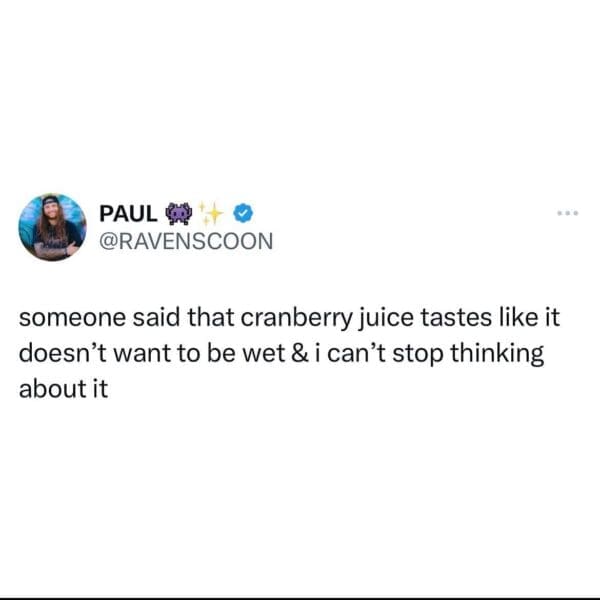The image size is (600, 600).
Task: Click "about it" on the tweet's last line
Action: [x=64, y=388]
